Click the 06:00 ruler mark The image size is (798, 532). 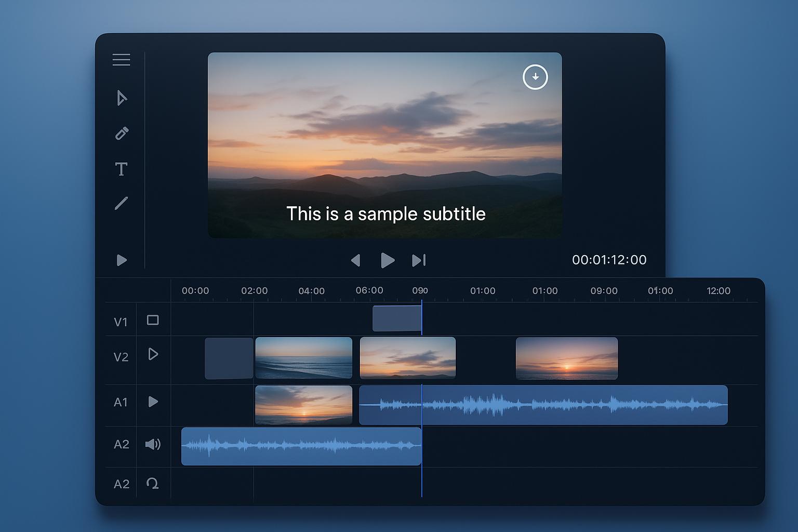(369, 290)
